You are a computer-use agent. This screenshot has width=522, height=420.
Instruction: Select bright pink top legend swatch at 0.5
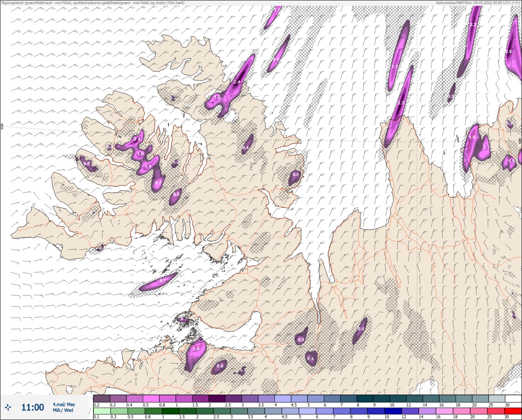pos(151,398)
